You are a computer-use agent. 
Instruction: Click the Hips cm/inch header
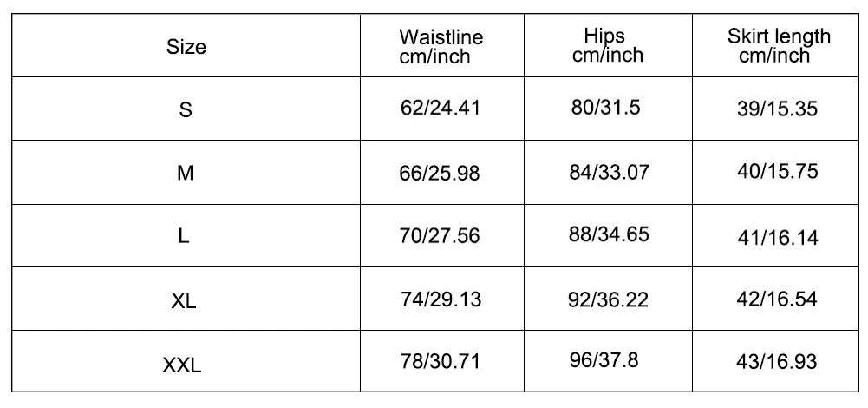(x=607, y=45)
